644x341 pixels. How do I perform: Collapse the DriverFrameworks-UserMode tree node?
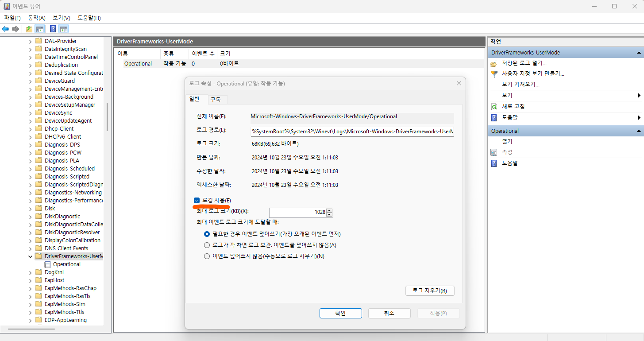pos(30,256)
